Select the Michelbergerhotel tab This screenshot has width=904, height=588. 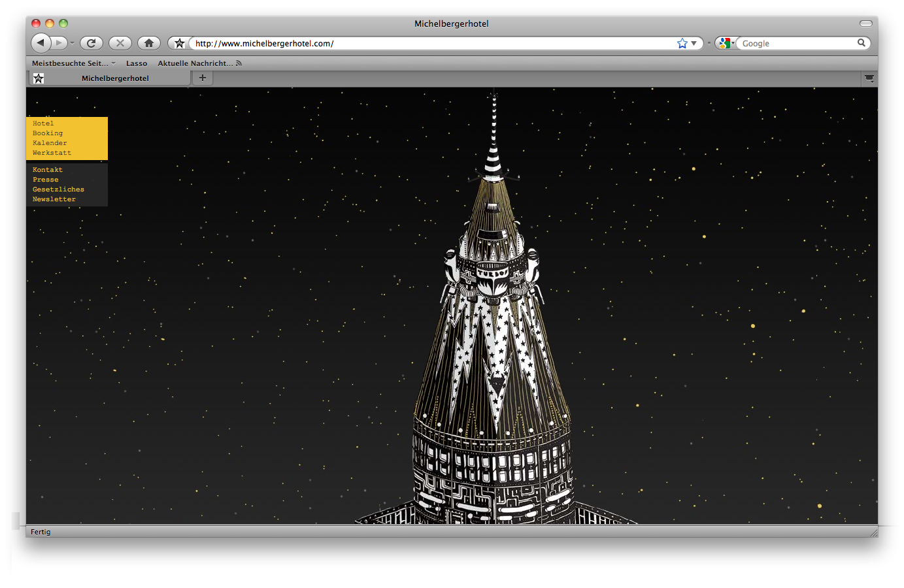pos(115,78)
